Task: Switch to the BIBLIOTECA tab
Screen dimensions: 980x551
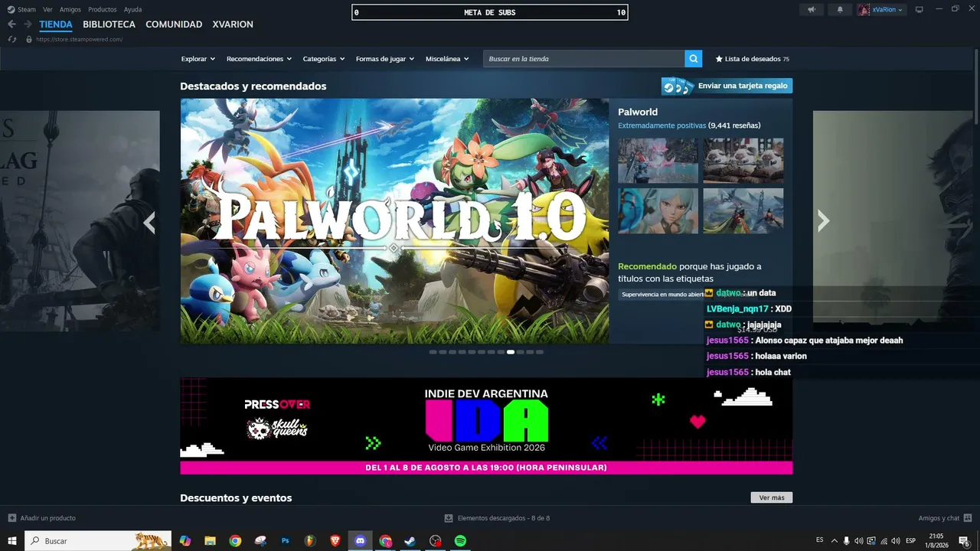Action: click(x=109, y=24)
